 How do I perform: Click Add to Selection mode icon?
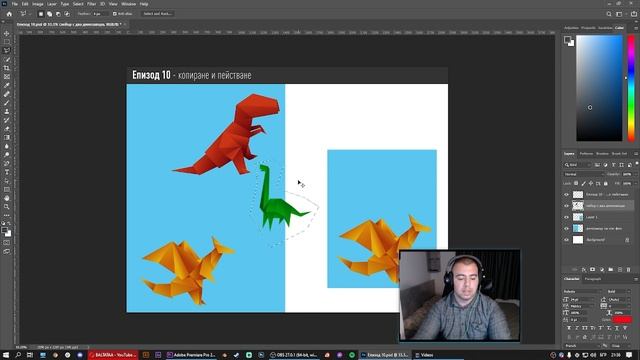pyautogui.click(x=49, y=14)
